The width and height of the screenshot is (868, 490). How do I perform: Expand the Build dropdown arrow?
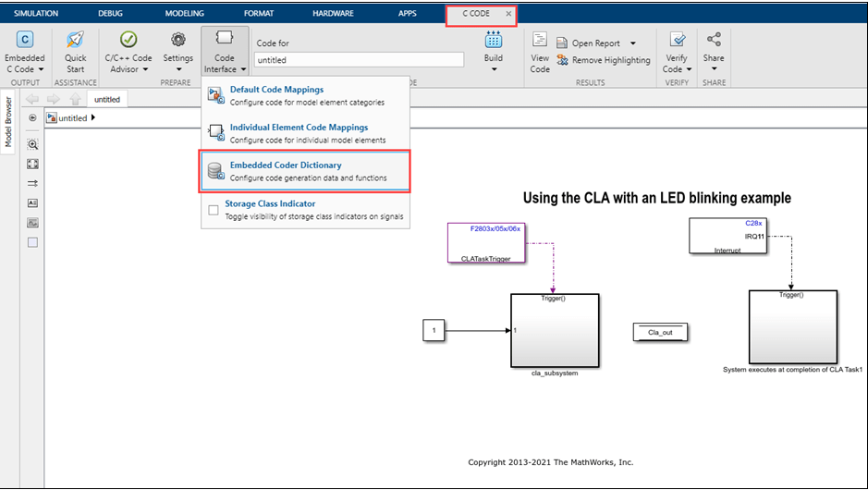[x=494, y=69]
